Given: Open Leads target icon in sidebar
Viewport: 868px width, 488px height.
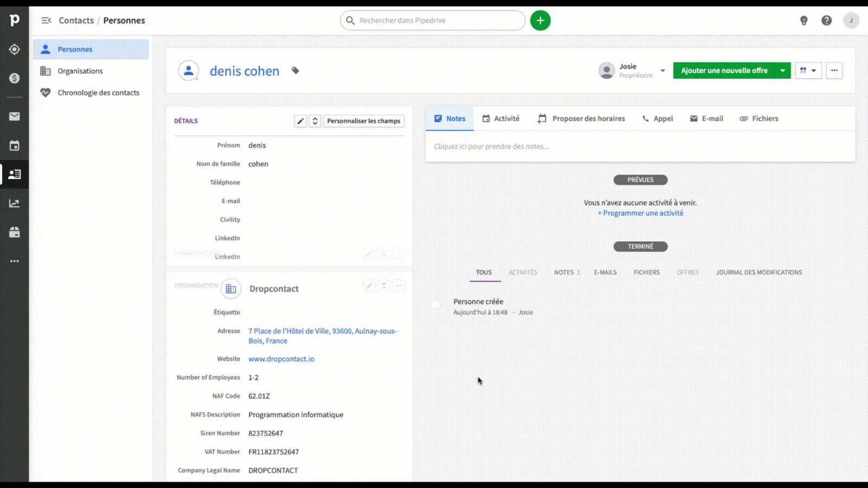Looking at the screenshot, I should click(15, 49).
